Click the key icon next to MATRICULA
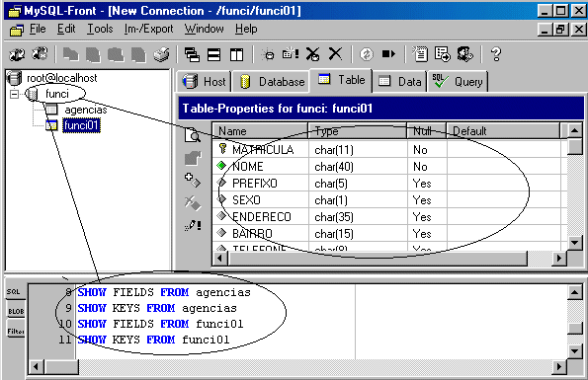 pos(222,149)
